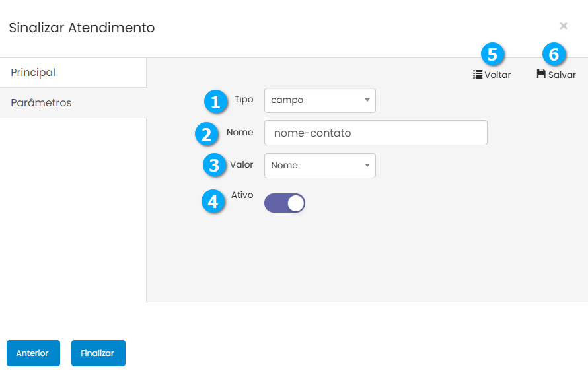This screenshot has width=588, height=375.
Task: Click the Salvar floppy disk icon
Action: [541, 75]
